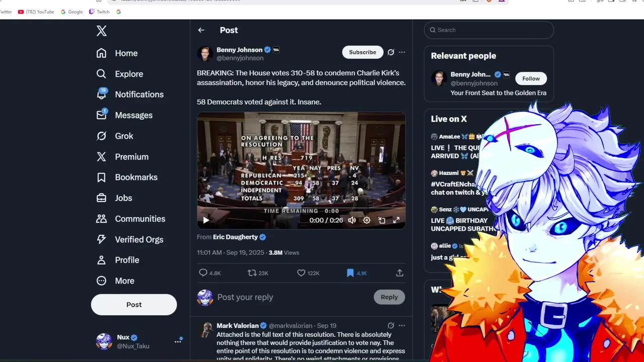Play the House vote video

click(x=206, y=220)
